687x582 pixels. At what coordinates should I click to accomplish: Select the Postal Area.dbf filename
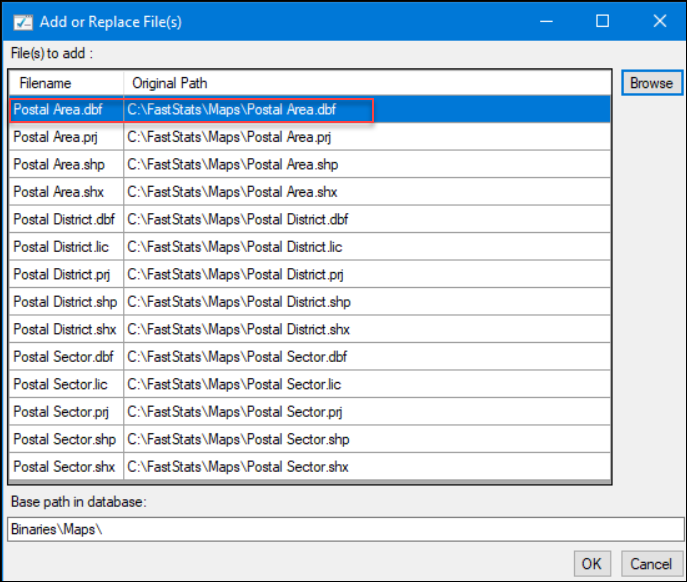point(58,110)
